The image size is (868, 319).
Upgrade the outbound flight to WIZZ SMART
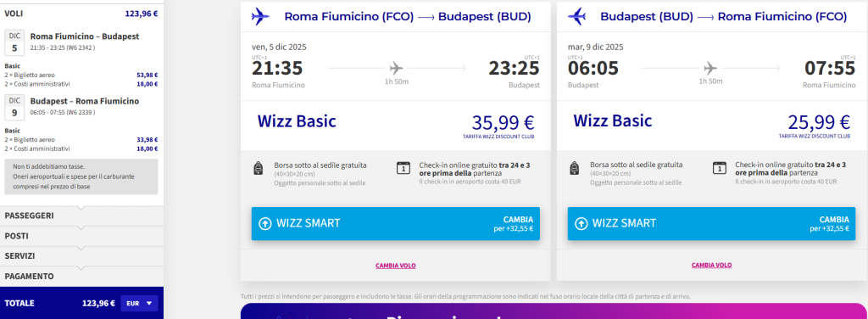[x=396, y=224]
